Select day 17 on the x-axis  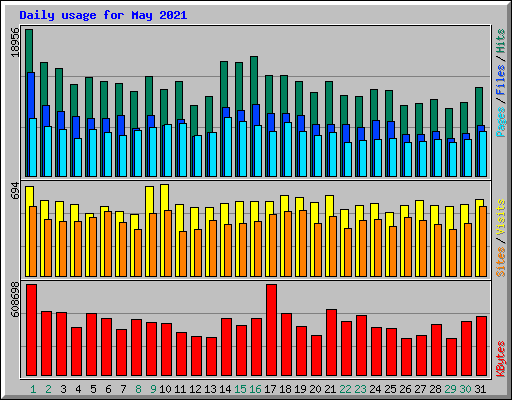[270, 389]
